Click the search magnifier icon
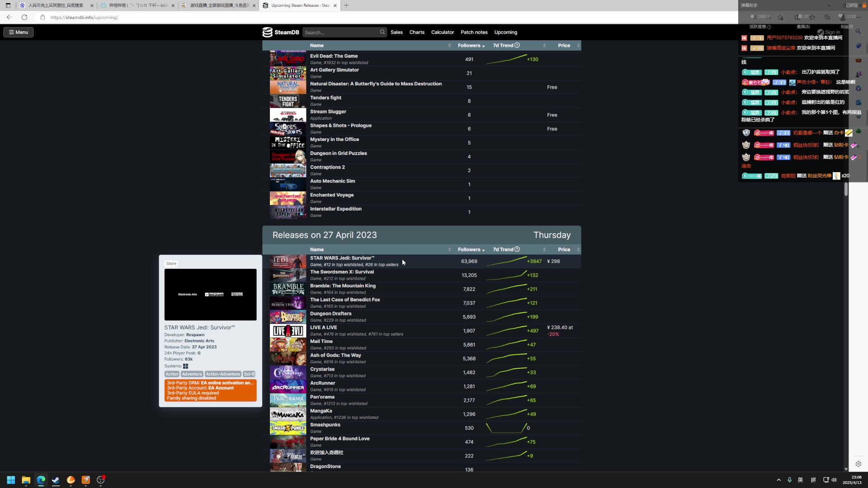The image size is (868, 488). [x=382, y=32]
